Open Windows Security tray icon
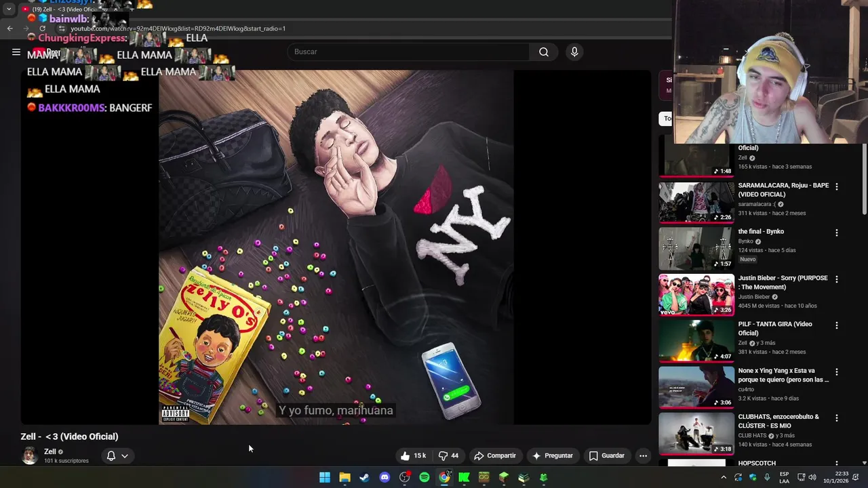This screenshot has width=868, height=488. (753, 477)
